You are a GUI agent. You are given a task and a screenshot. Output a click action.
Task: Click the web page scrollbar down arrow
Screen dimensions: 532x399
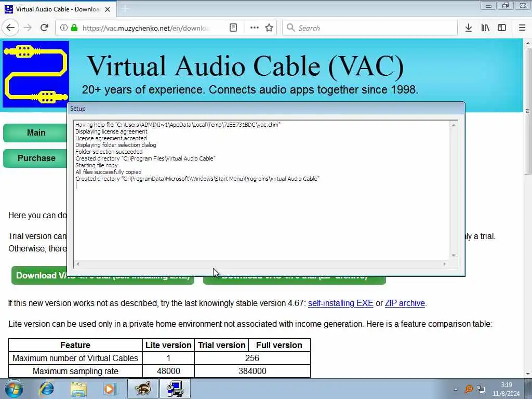528,374
